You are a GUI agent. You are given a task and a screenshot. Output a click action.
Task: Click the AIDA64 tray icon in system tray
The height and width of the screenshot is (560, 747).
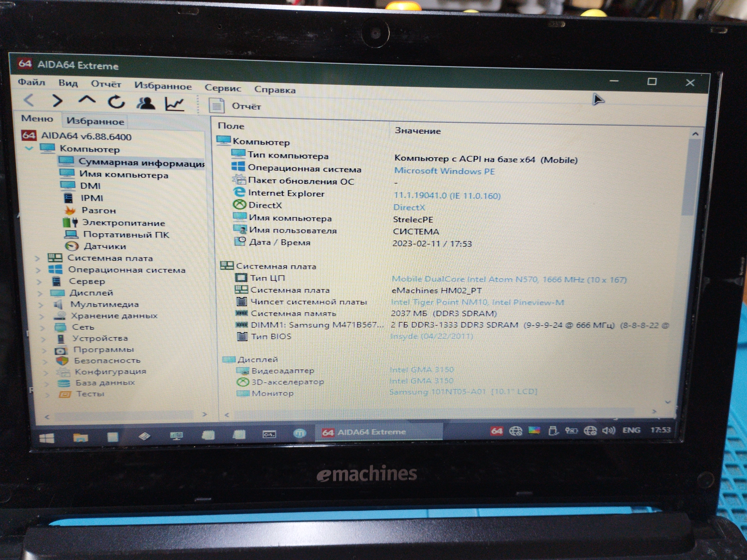pyautogui.click(x=497, y=431)
